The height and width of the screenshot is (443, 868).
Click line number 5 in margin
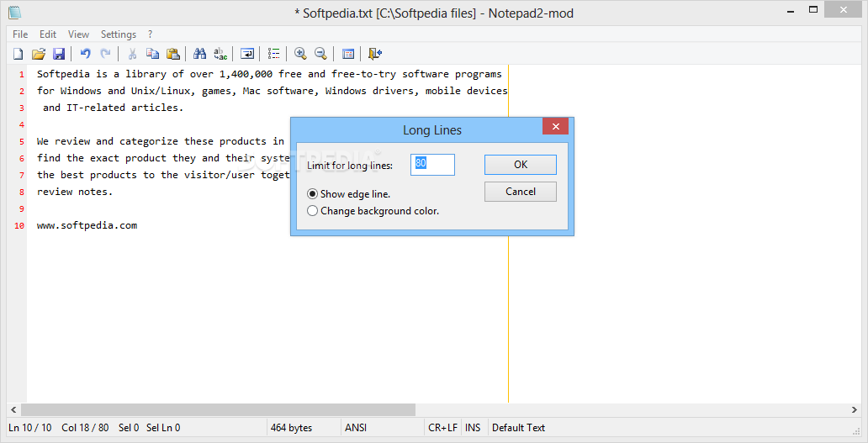(22, 141)
